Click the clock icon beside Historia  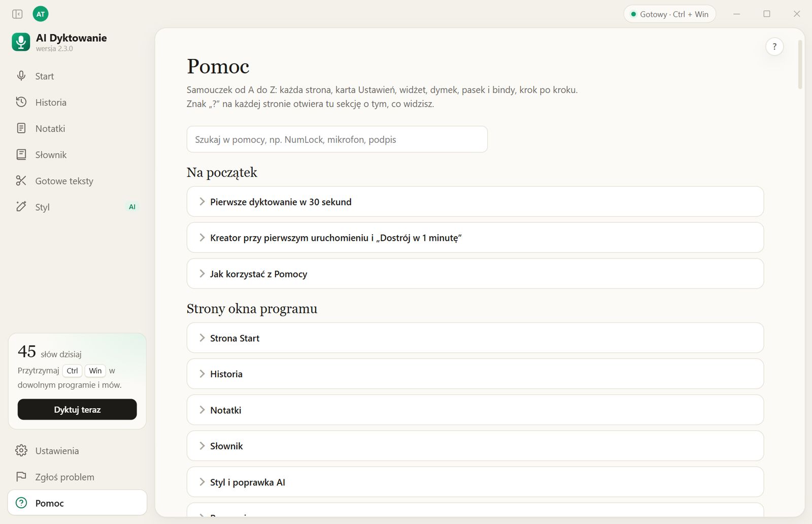pos(21,102)
